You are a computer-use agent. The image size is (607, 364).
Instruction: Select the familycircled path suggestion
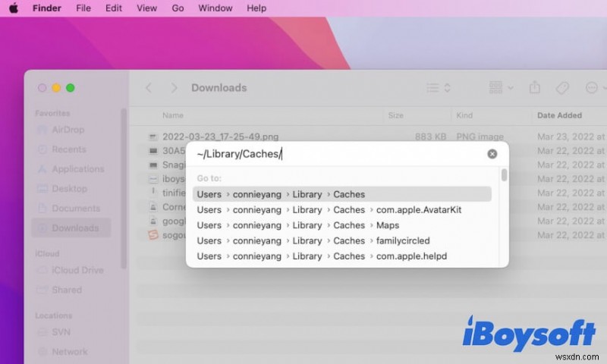tap(342, 240)
